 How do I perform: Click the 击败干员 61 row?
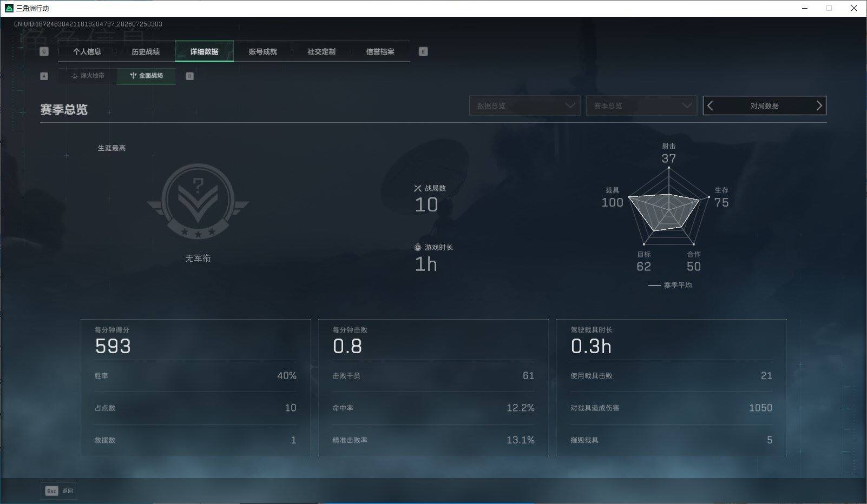pyautogui.click(x=433, y=376)
